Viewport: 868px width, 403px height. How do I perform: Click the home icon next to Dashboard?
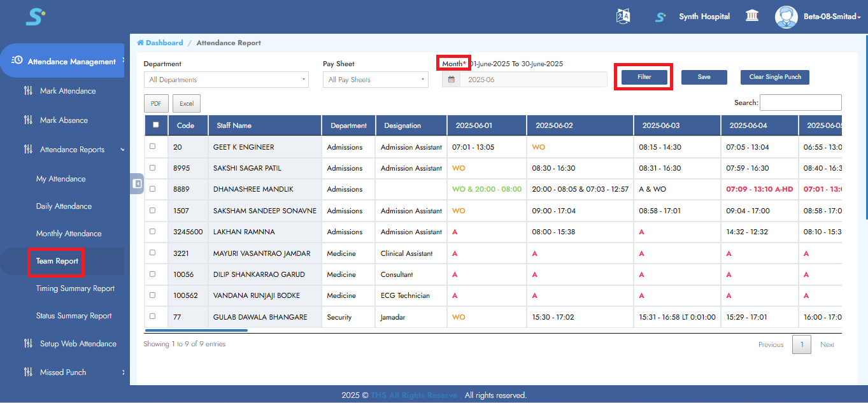(x=140, y=43)
